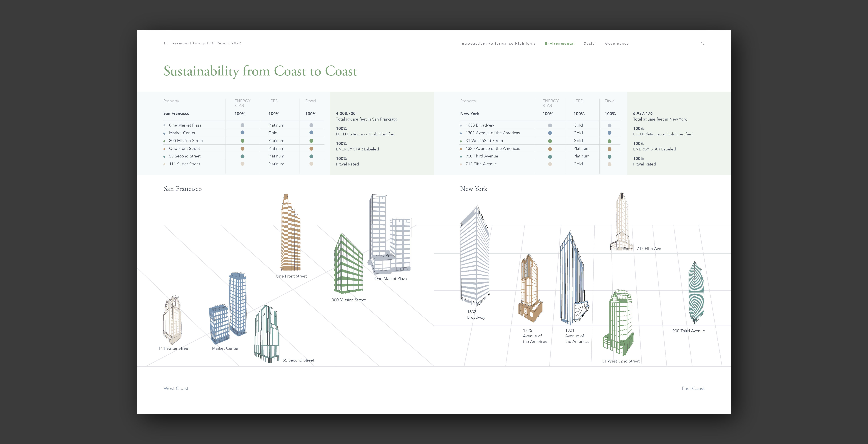Open the Governance section tab

click(x=617, y=43)
